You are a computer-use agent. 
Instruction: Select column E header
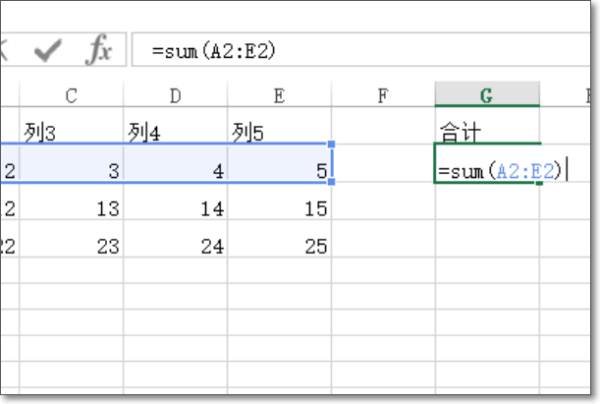coord(279,95)
